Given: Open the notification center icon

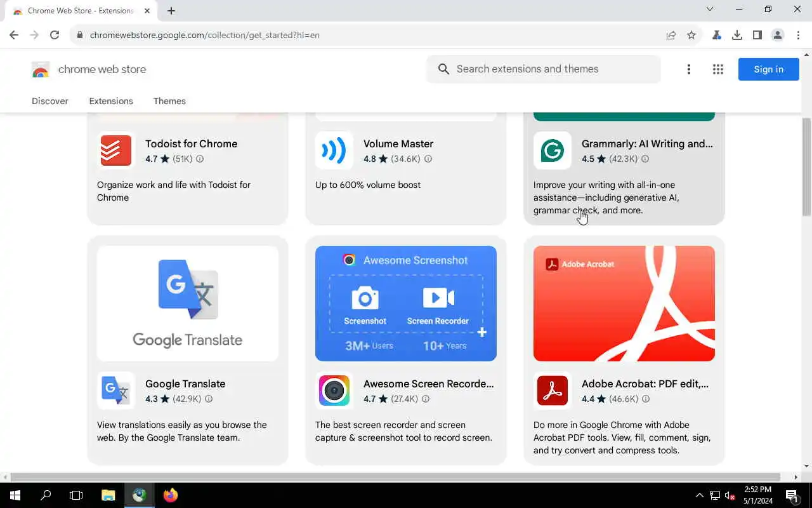Looking at the screenshot, I should (x=792, y=495).
